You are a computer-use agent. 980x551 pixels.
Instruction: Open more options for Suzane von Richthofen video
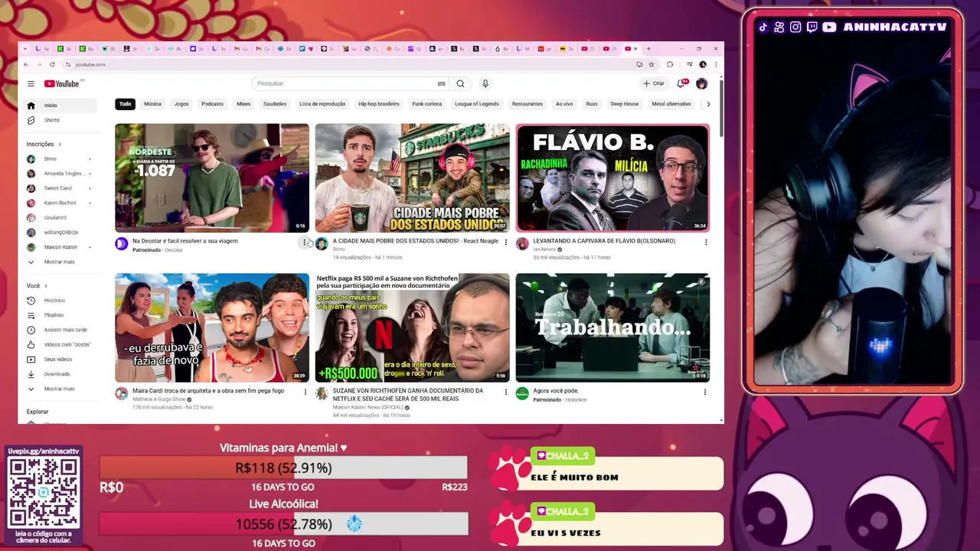point(505,392)
